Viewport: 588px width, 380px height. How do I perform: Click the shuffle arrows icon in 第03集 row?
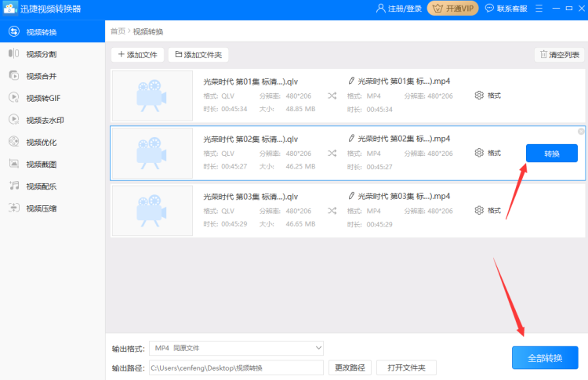[332, 211]
